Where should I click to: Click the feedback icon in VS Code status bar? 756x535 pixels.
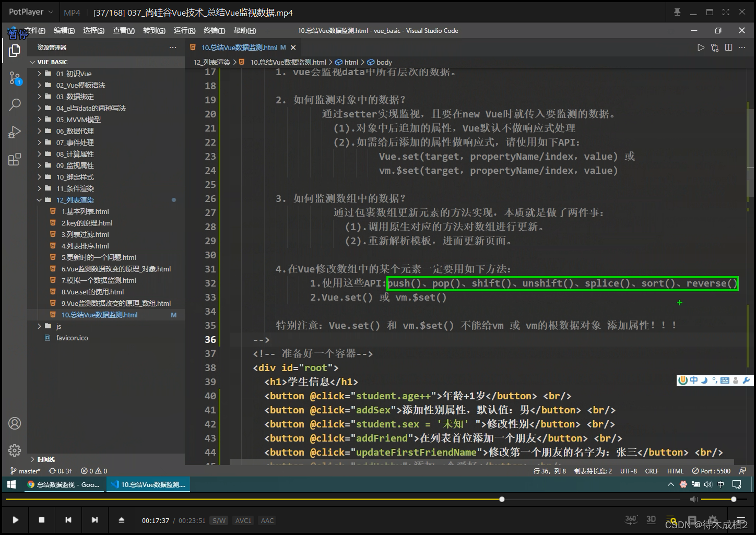tap(742, 471)
